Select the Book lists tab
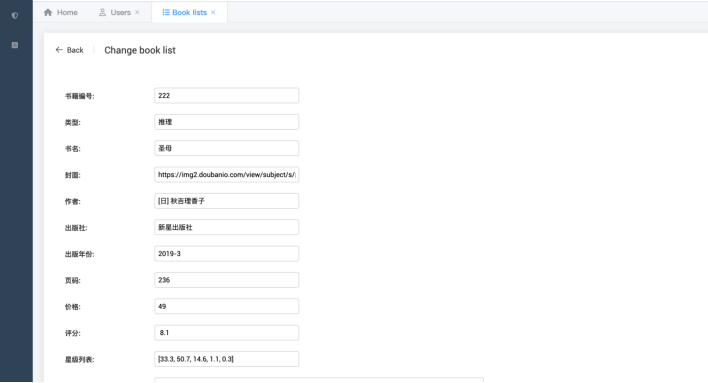708x383 pixels. pyautogui.click(x=189, y=12)
